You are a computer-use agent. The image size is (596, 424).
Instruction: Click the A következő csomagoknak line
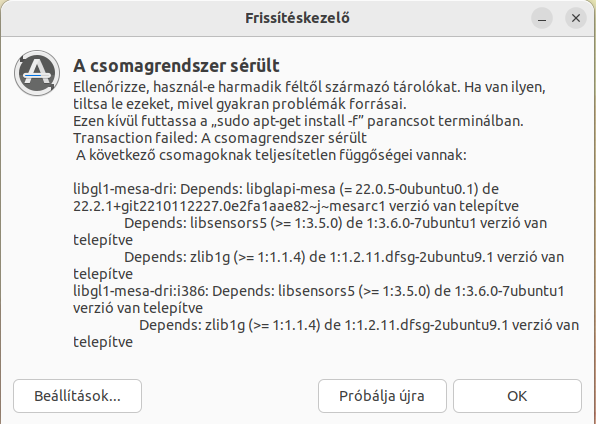pos(271,155)
